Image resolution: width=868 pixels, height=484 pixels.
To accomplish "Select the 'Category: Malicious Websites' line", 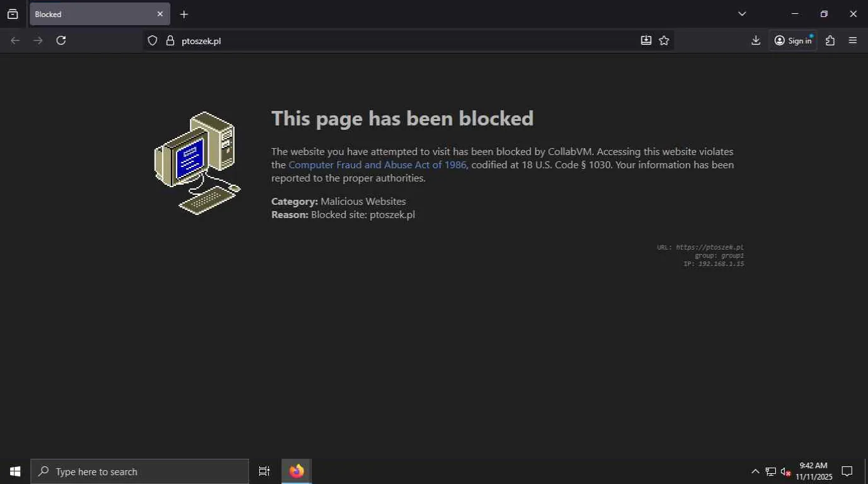I will [x=339, y=202].
